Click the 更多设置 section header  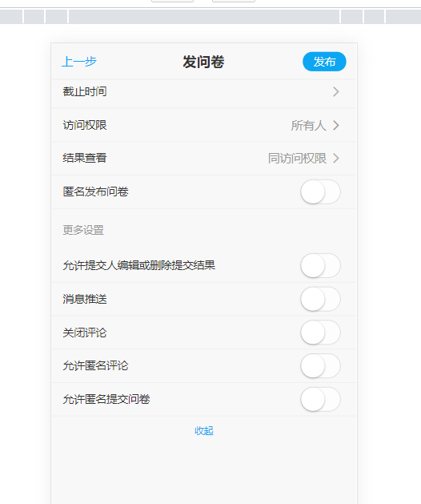(83, 230)
